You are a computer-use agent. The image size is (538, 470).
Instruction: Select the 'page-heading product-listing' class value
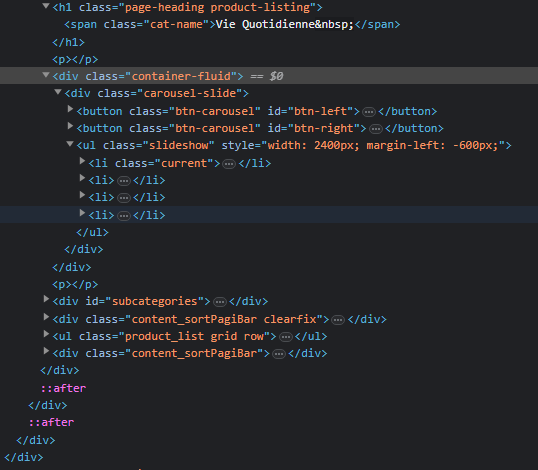[218, 7]
